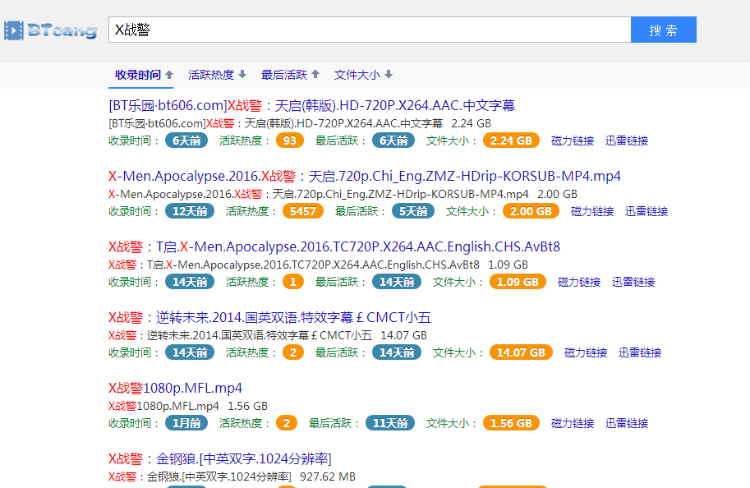Open X-Men.Apocalypse.2016 ZMZ-HDrip-KORSUB-MP4 result title
Viewport: 750px width, 488px height.
pyautogui.click(x=364, y=176)
